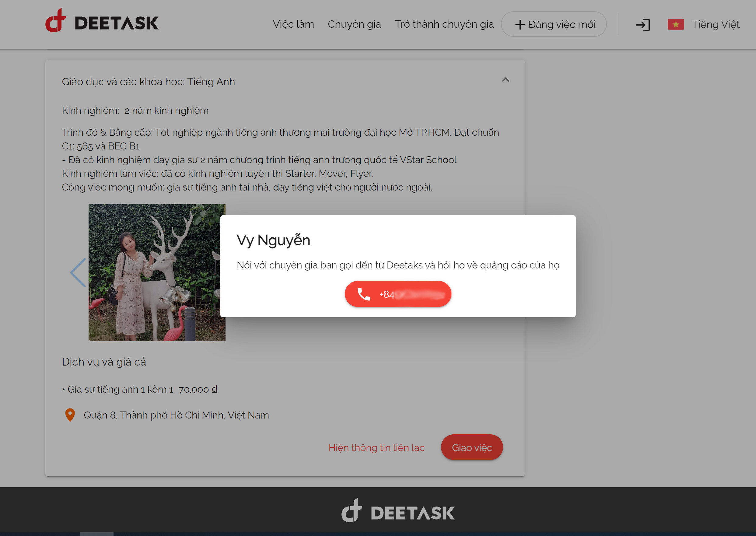The width and height of the screenshot is (756, 536).
Task: Click the Deetask logo in header
Action: click(102, 22)
